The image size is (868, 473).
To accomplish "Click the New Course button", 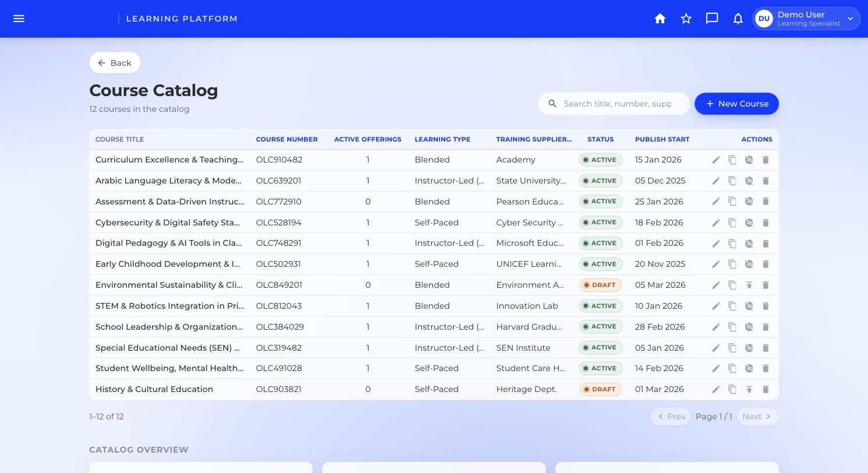I will [736, 104].
